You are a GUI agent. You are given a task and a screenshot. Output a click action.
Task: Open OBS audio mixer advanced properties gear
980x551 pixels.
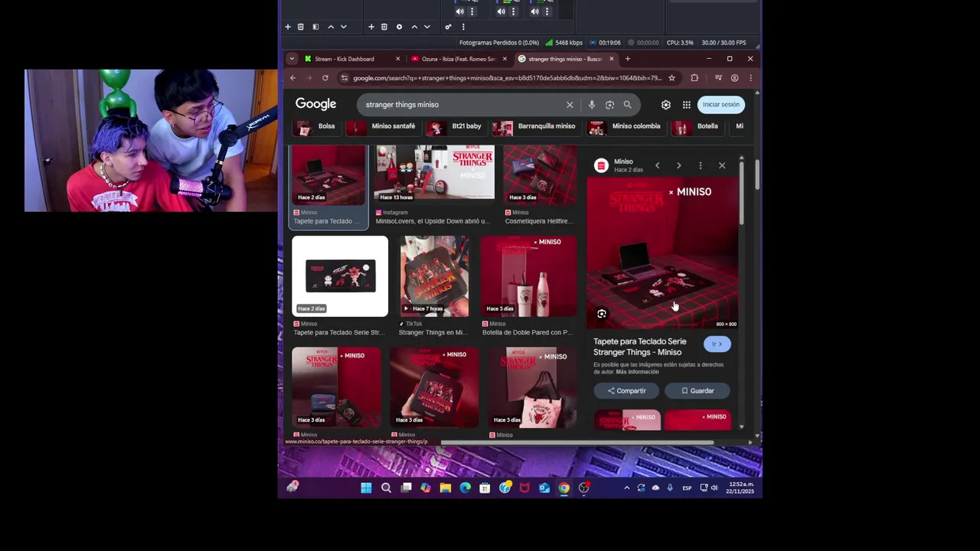(x=449, y=27)
